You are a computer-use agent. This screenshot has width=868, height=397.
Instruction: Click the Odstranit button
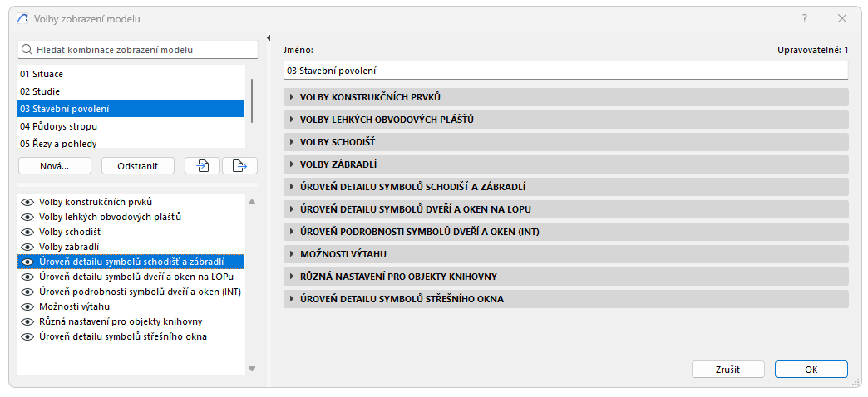pyautogui.click(x=138, y=166)
